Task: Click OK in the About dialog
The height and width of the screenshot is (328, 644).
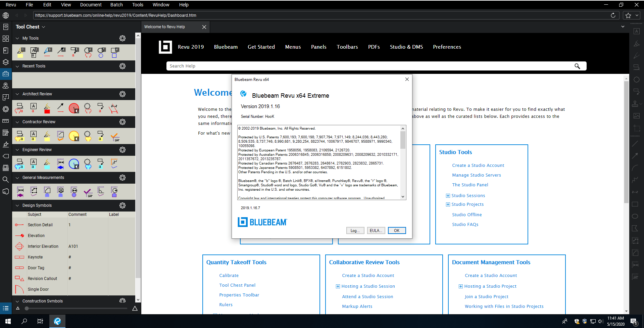Action: (397, 231)
